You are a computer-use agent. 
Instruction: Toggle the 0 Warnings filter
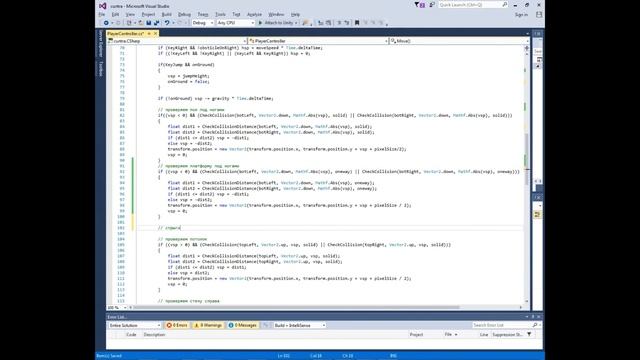tap(208, 325)
